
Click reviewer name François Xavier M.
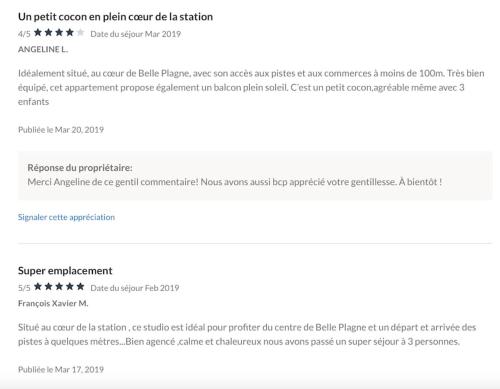53,303
